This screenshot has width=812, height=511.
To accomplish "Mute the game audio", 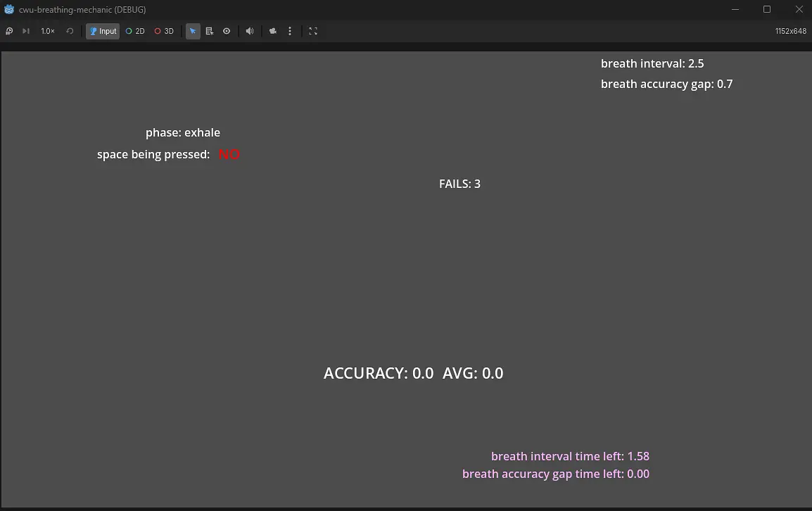I will coord(250,31).
